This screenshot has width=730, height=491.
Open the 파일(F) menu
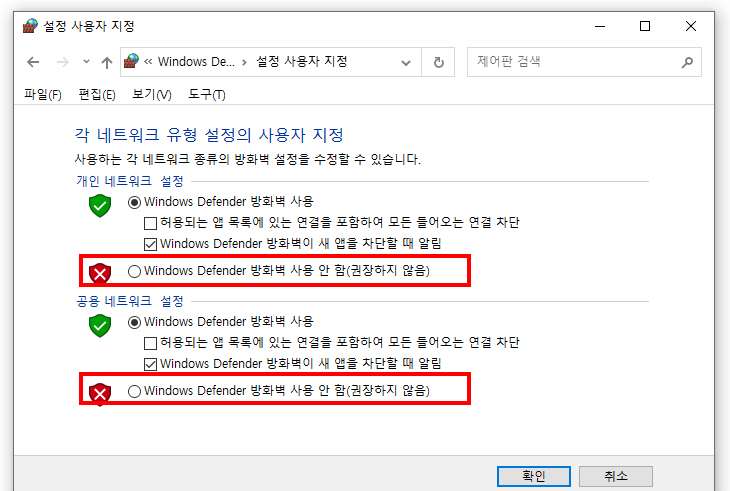[43, 94]
